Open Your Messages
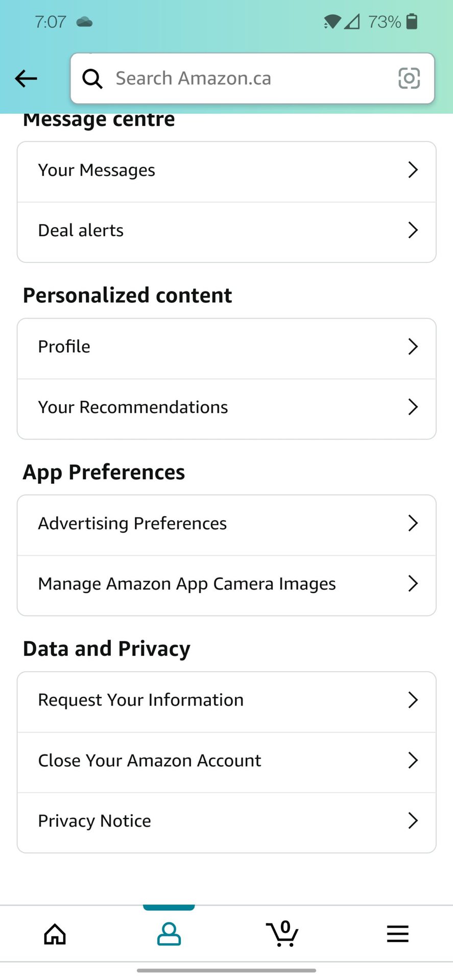The image size is (453, 980). [x=226, y=170]
